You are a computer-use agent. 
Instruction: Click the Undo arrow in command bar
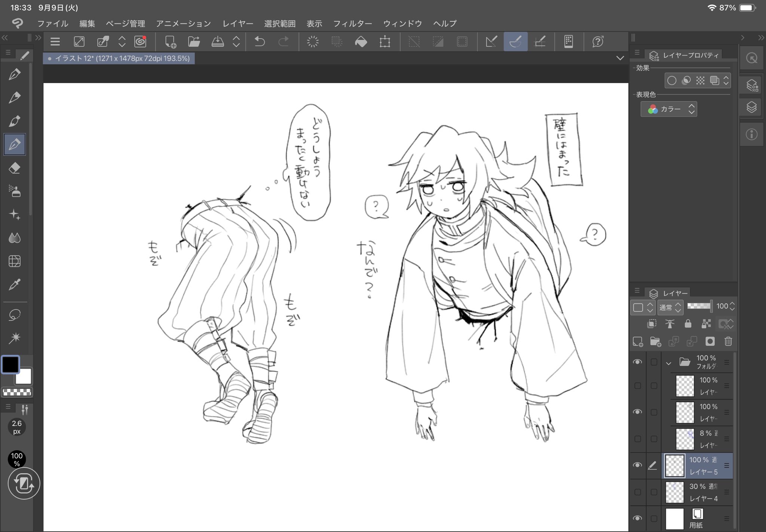click(260, 41)
